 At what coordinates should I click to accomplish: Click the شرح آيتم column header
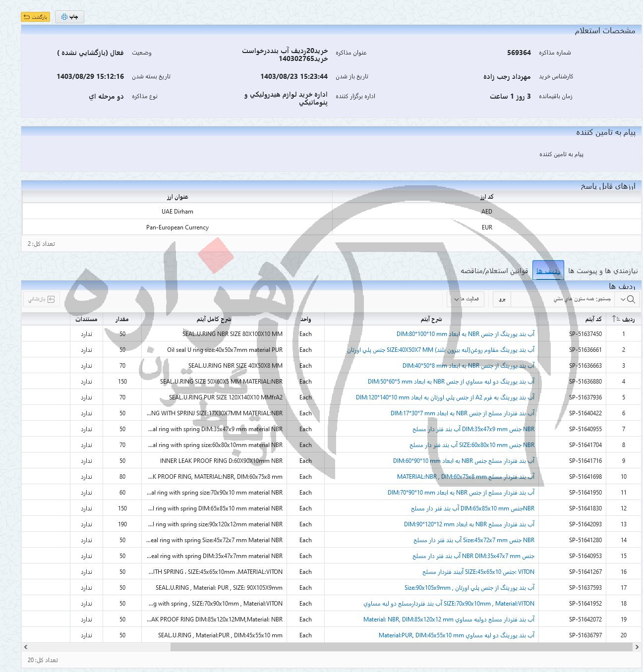pyautogui.click(x=431, y=319)
